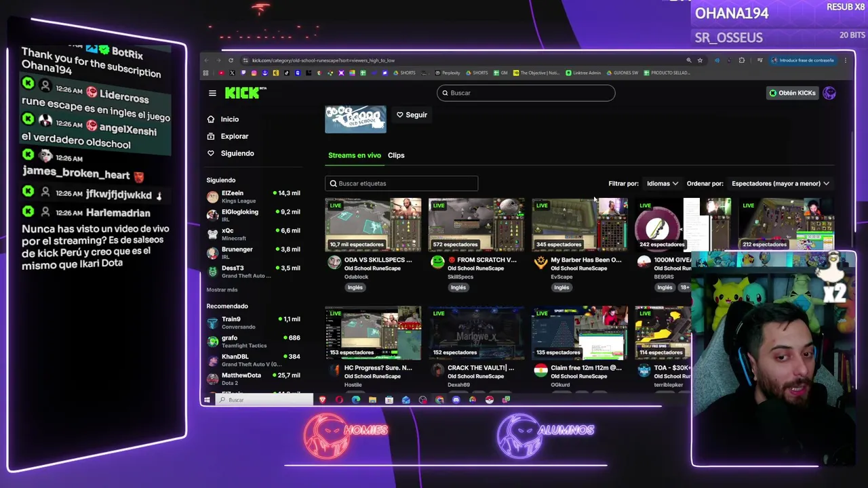The width and height of the screenshot is (868, 488).
Task: Open MatthewDota recommended channel
Action: point(253,379)
